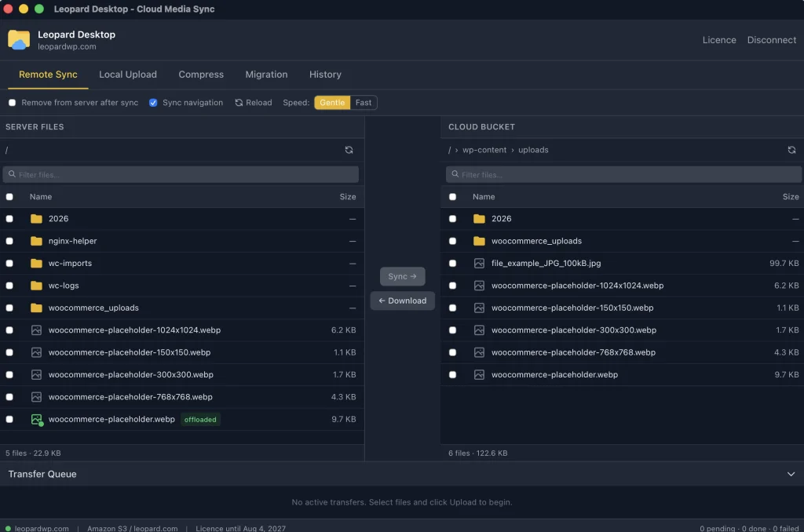Screen dimensions: 804x532
Task: Check the server nginx-helper folder checkbox
Action: tap(9, 241)
